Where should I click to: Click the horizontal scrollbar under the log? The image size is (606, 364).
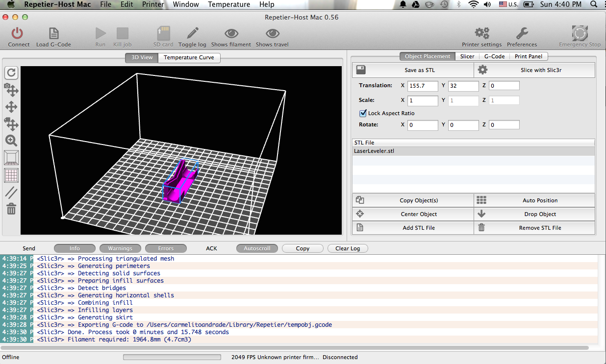[x=294, y=348]
